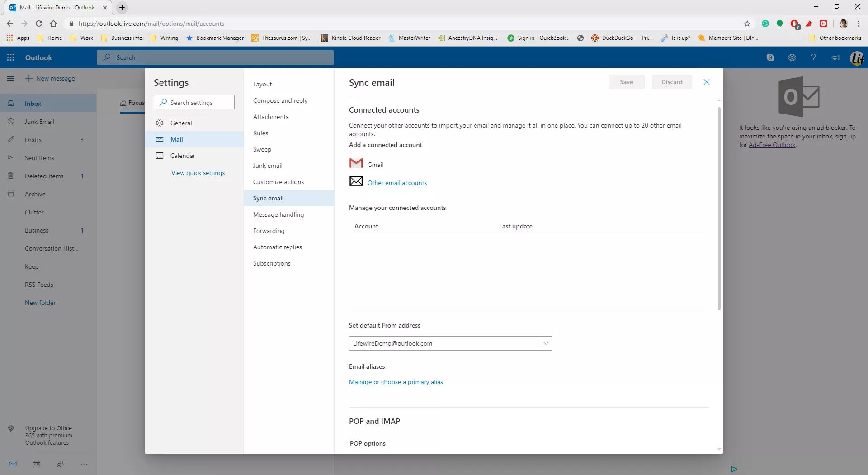Viewport: 868px width, 475px height.
Task: Open Chrome menu three dots
Action: [x=859, y=24]
